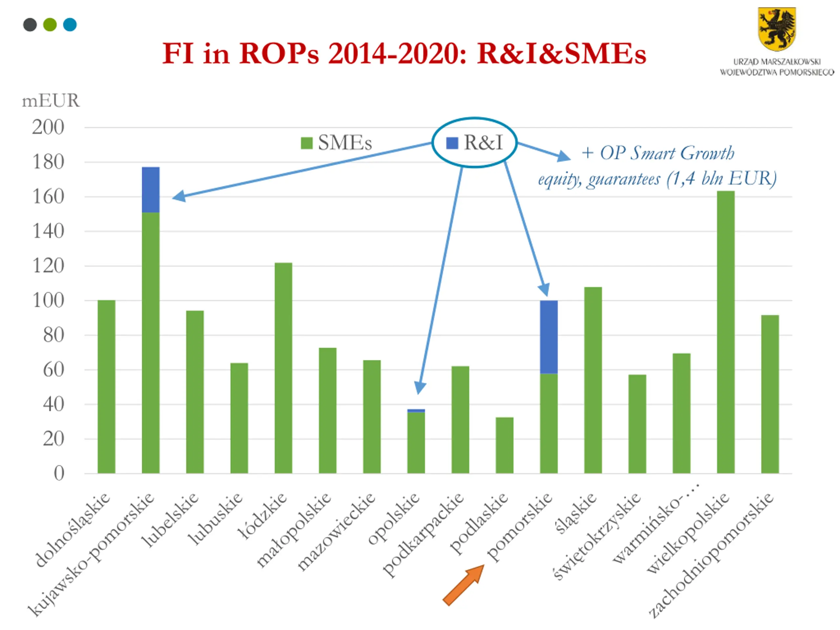840x630 pixels.
Task: Click the blue R&I segment of kujawsko-pomorskie bar
Action: 151,190
